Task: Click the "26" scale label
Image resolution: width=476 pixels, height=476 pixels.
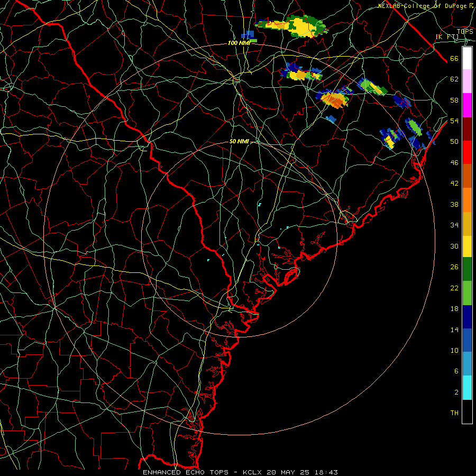Action: pos(454,267)
